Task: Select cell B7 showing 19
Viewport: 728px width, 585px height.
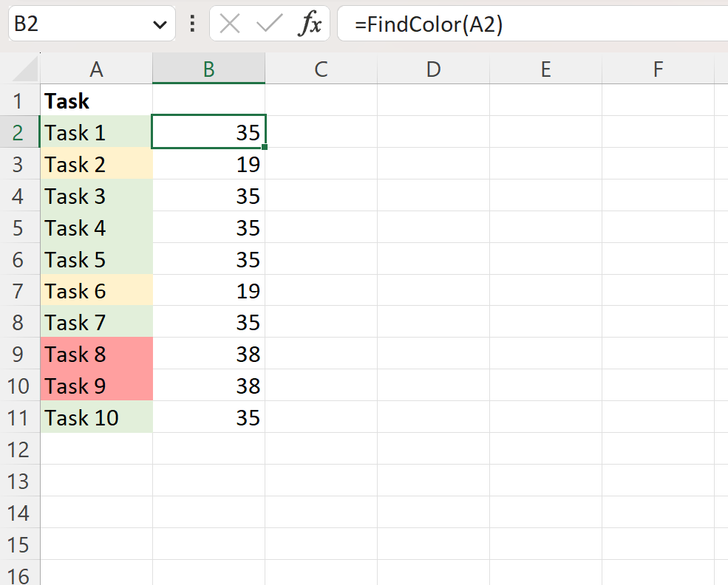Action: pos(208,290)
